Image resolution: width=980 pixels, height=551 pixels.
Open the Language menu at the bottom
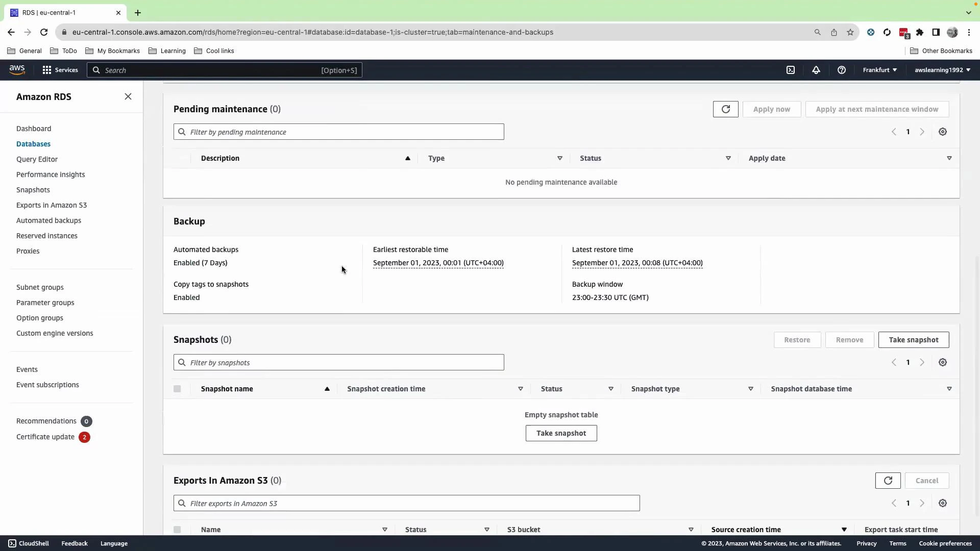[113, 543]
